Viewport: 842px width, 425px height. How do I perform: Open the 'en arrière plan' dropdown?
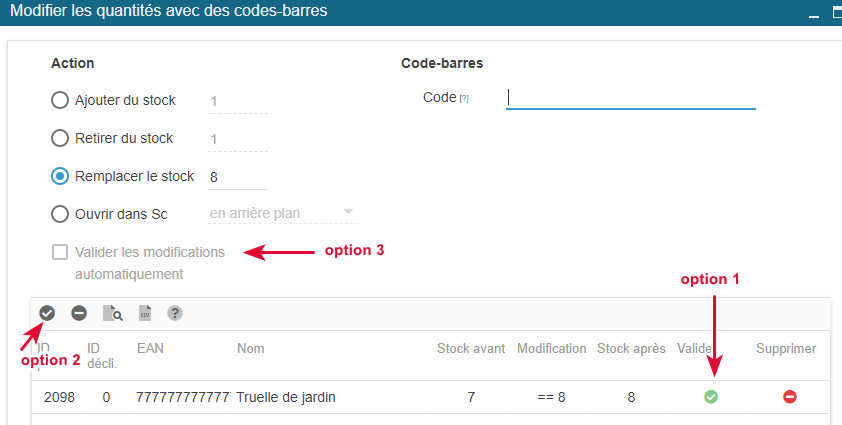pos(282,213)
